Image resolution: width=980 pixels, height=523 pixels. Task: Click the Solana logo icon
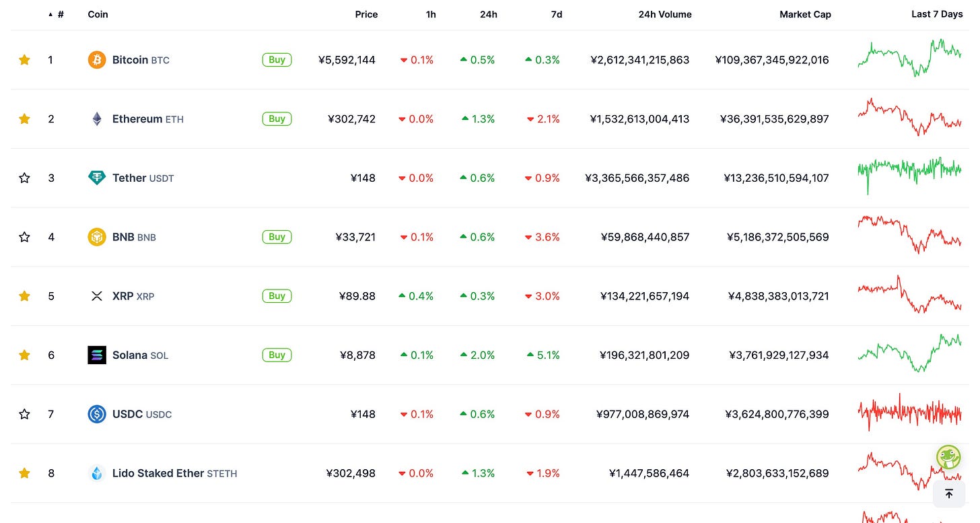click(97, 355)
